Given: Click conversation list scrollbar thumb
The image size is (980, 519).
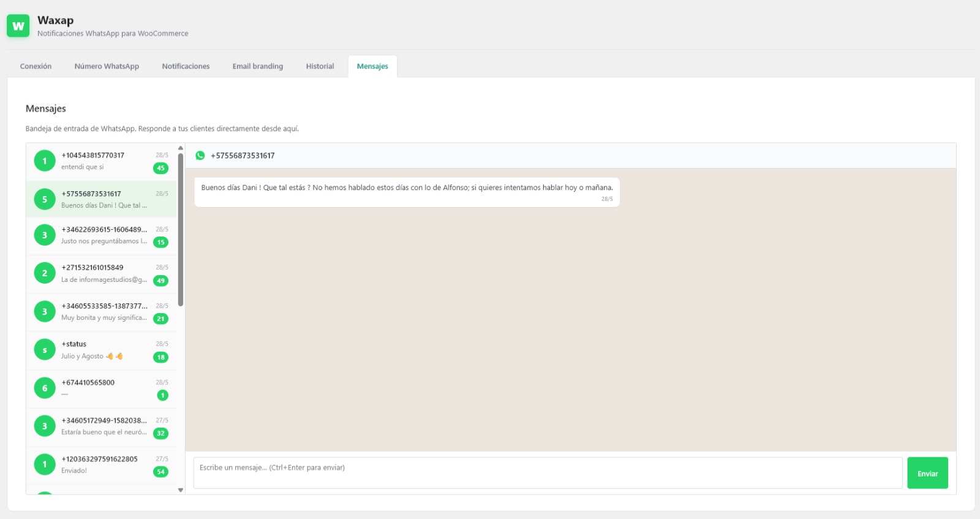Looking at the screenshot, I should click(x=181, y=229).
